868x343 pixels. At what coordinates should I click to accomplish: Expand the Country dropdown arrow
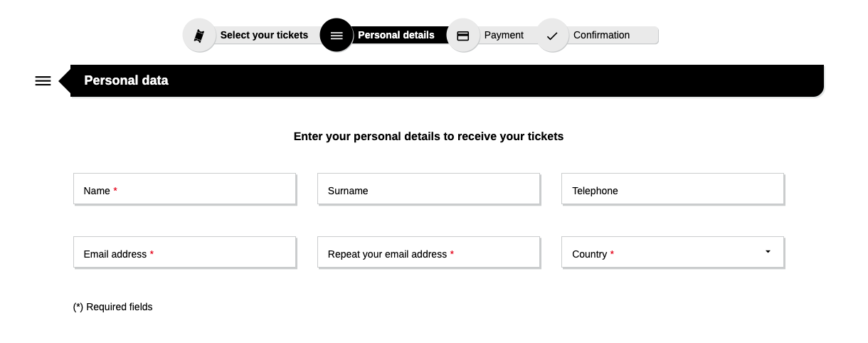tap(768, 252)
